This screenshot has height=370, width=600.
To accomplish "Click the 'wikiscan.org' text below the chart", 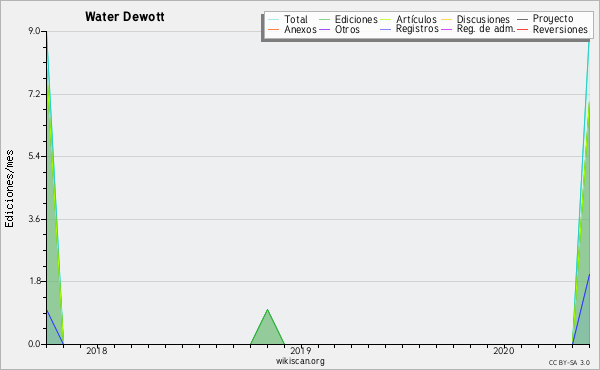I will click(300, 361).
